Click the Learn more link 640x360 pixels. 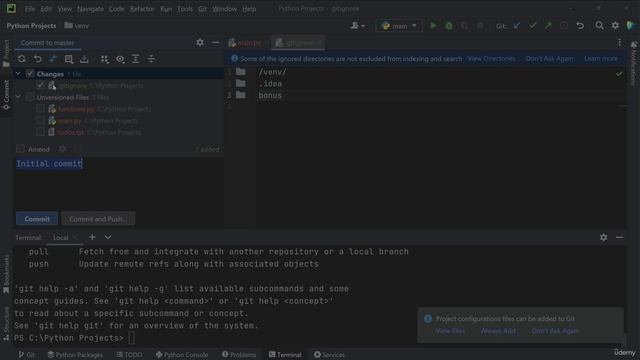tap(600, 59)
